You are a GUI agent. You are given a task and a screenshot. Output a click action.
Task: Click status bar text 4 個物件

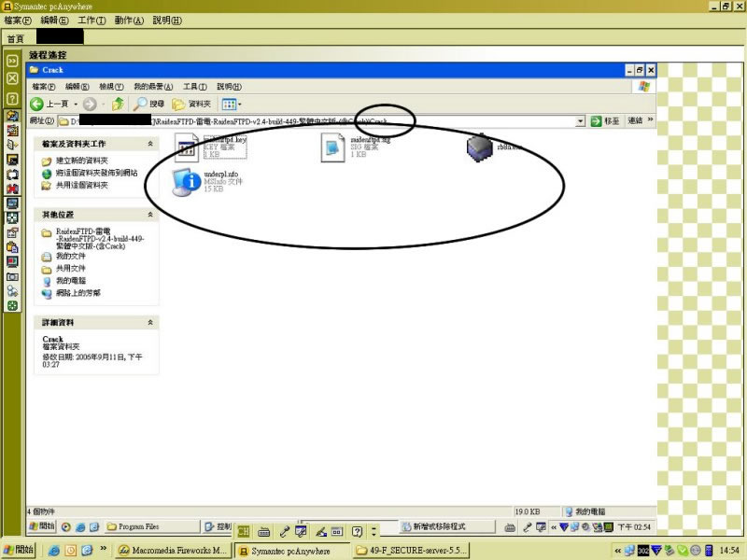[41, 511]
